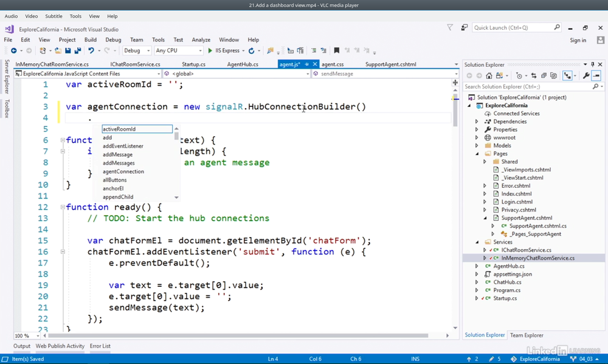Click the Save All toolbar icon
608x364 pixels.
[78, 50]
